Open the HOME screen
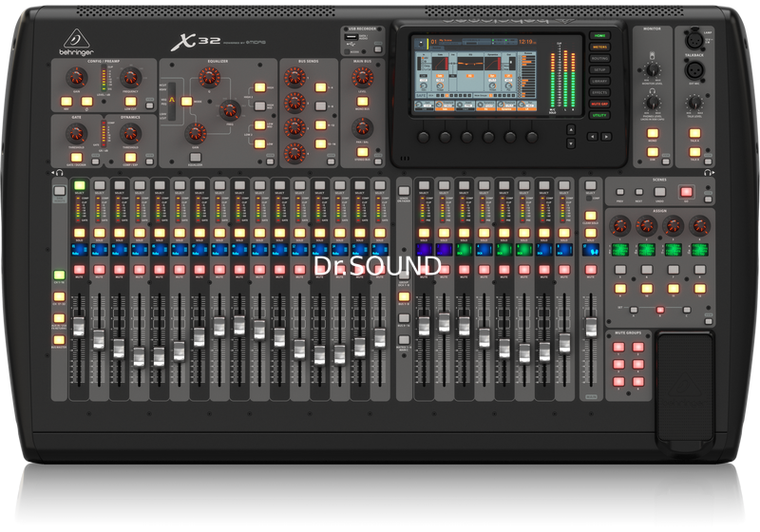Screen dimensions: 760x532 [x=599, y=36]
